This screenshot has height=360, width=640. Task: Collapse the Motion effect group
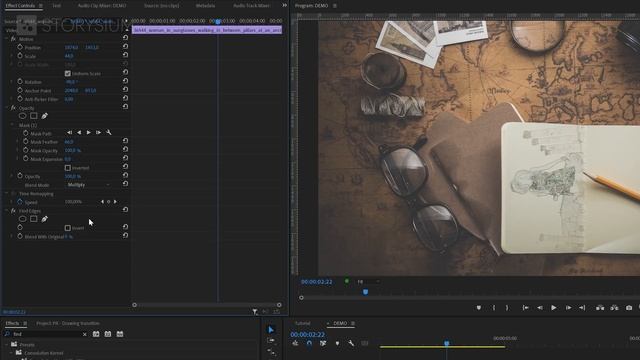pos(7,39)
